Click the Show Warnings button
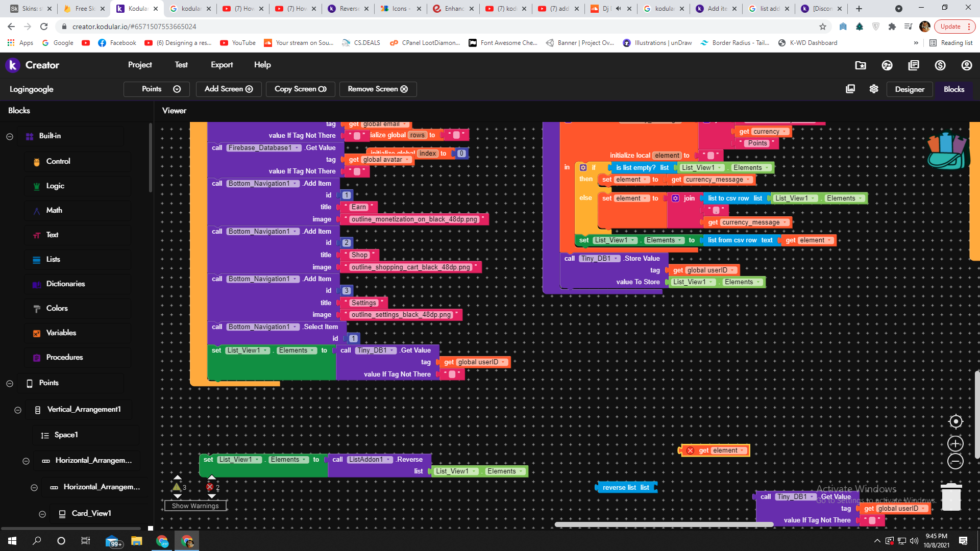Image resolution: width=980 pixels, height=551 pixels. 195,506
